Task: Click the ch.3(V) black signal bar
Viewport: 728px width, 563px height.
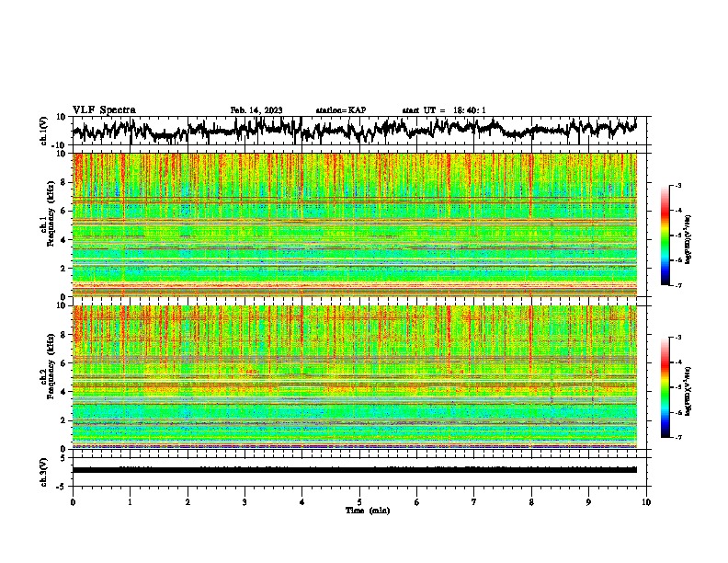Action: pyautogui.click(x=355, y=470)
